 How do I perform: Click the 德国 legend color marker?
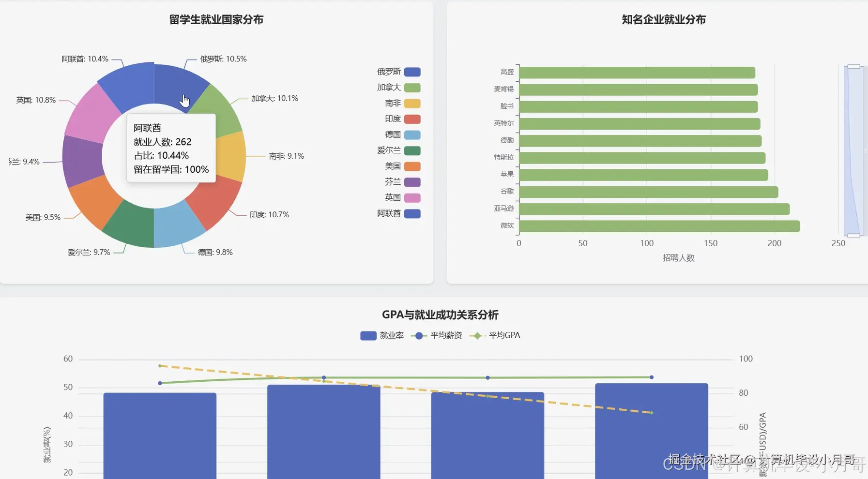412,135
